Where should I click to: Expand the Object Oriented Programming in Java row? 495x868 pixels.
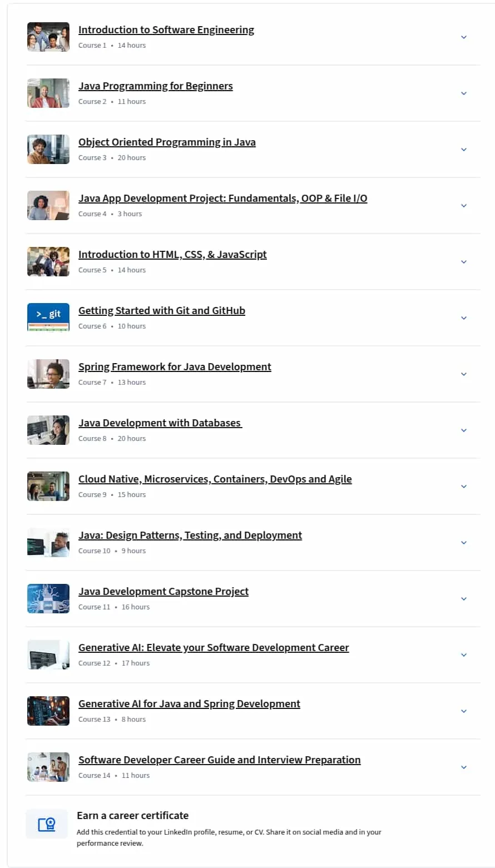click(x=464, y=150)
